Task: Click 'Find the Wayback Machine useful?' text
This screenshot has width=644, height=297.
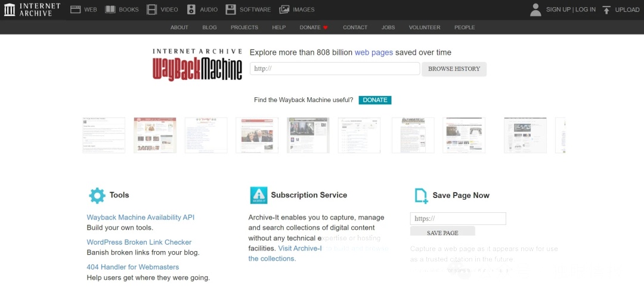Action: [304, 100]
